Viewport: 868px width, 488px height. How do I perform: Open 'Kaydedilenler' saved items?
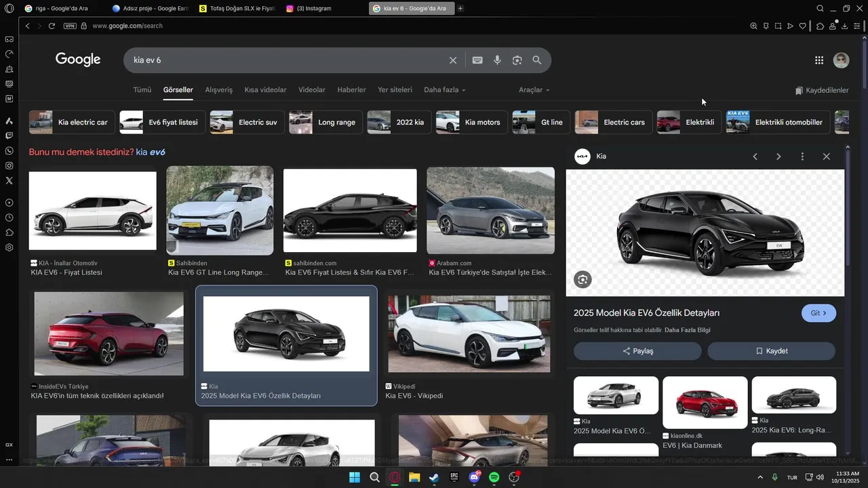822,90
